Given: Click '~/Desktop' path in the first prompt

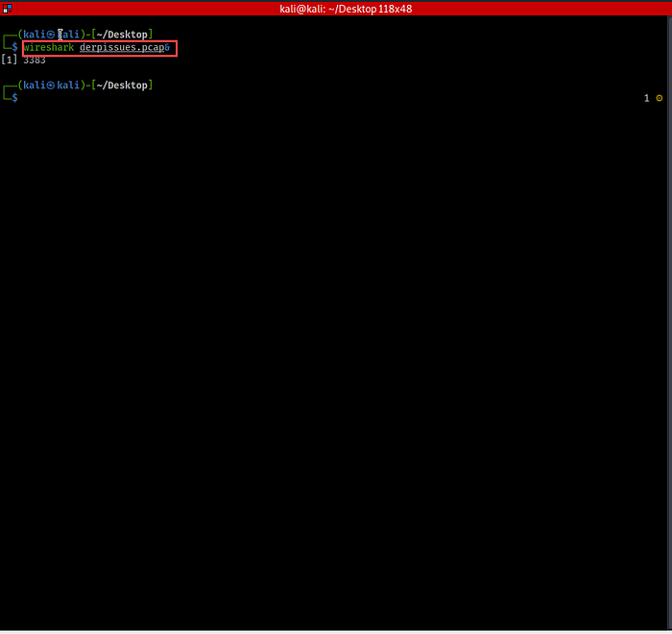Looking at the screenshot, I should tap(121, 35).
